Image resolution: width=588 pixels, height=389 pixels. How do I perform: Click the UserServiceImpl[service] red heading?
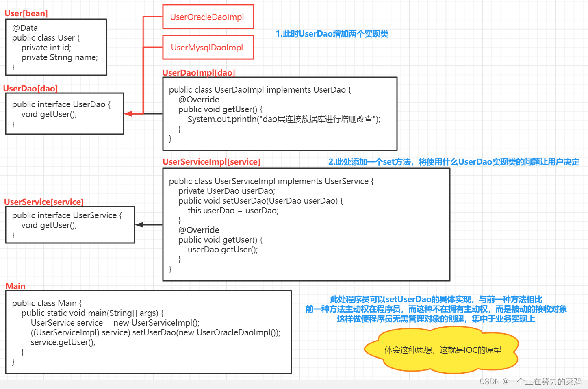pos(211,162)
